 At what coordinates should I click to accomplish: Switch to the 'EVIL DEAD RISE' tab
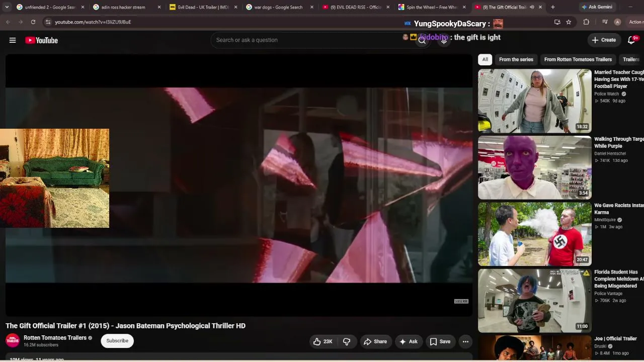tap(355, 7)
